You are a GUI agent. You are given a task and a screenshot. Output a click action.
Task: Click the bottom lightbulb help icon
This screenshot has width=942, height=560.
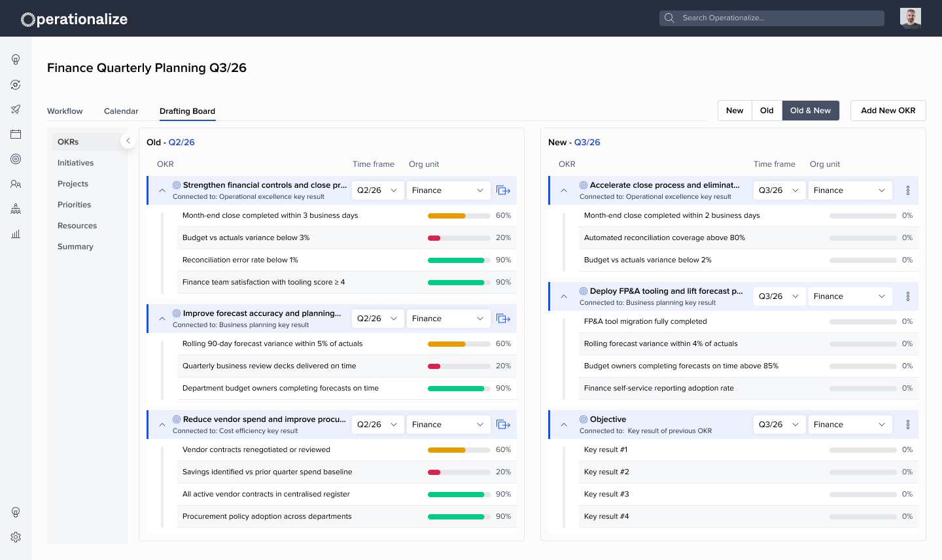(16, 512)
